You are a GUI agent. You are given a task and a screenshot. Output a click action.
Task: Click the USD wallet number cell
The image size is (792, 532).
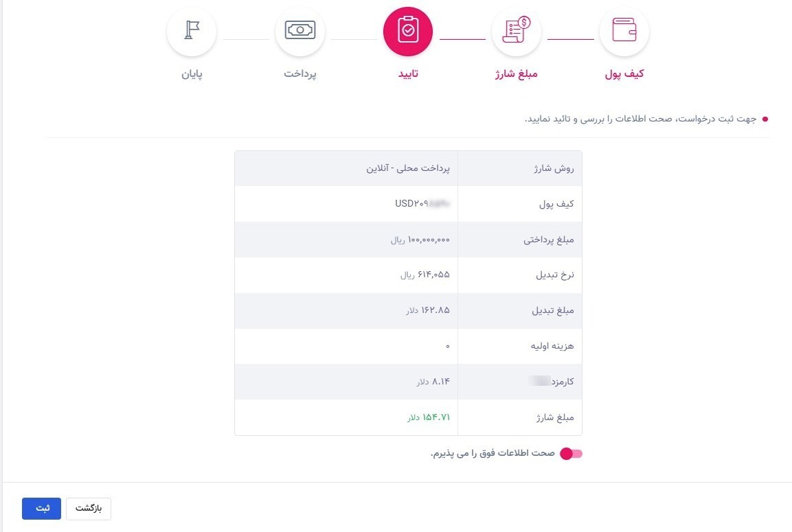[422, 204]
